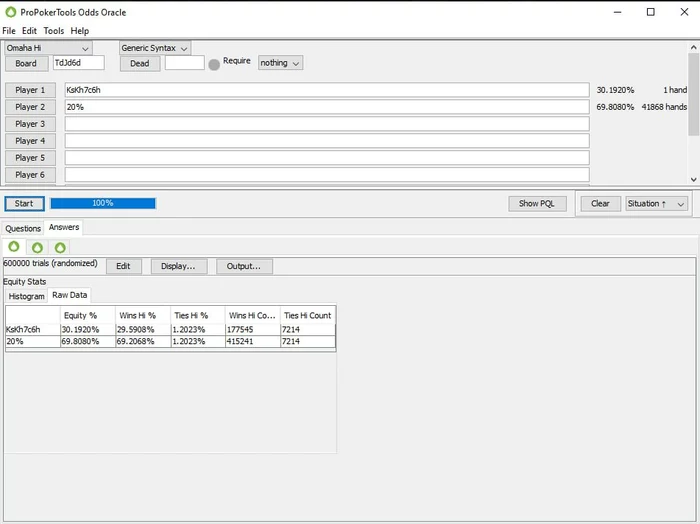The height and width of the screenshot is (524, 700).
Task: Click the empty Player 3 input field
Action: click(327, 124)
